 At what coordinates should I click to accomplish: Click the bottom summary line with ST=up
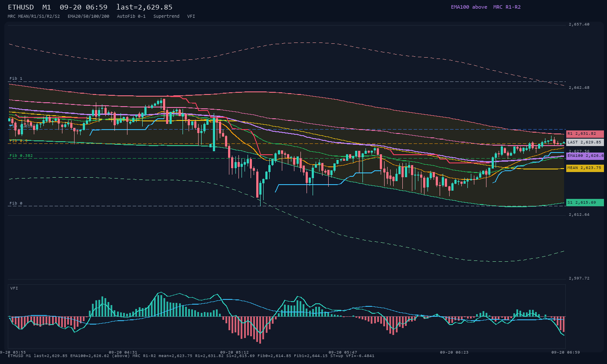(191, 356)
